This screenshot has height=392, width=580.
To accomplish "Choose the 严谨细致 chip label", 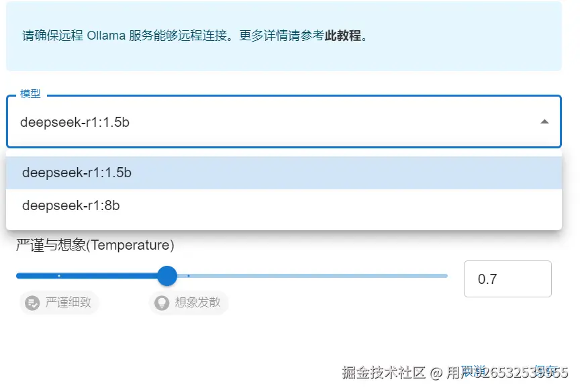I will tap(68, 303).
